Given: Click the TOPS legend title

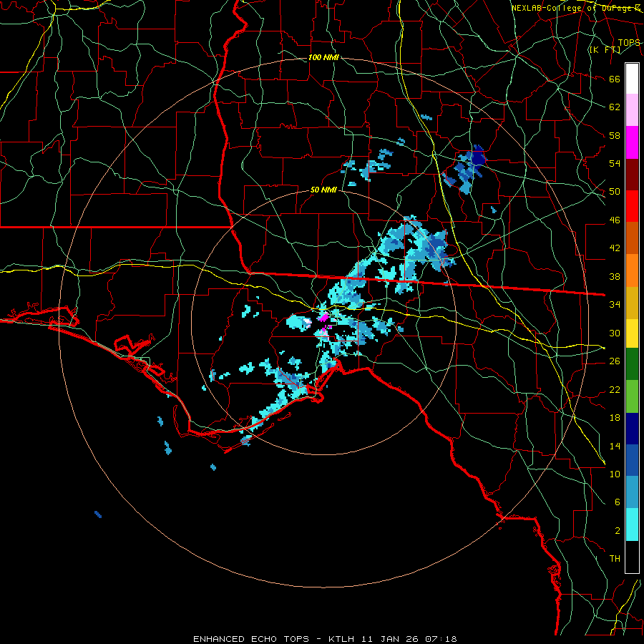Looking at the screenshot, I should click(629, 42).
